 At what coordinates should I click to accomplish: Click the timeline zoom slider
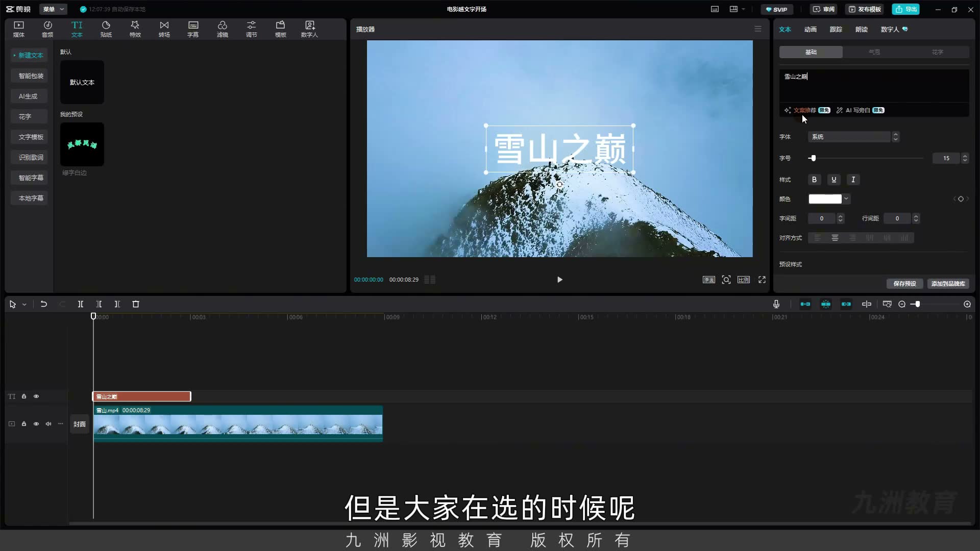[935, 304]
